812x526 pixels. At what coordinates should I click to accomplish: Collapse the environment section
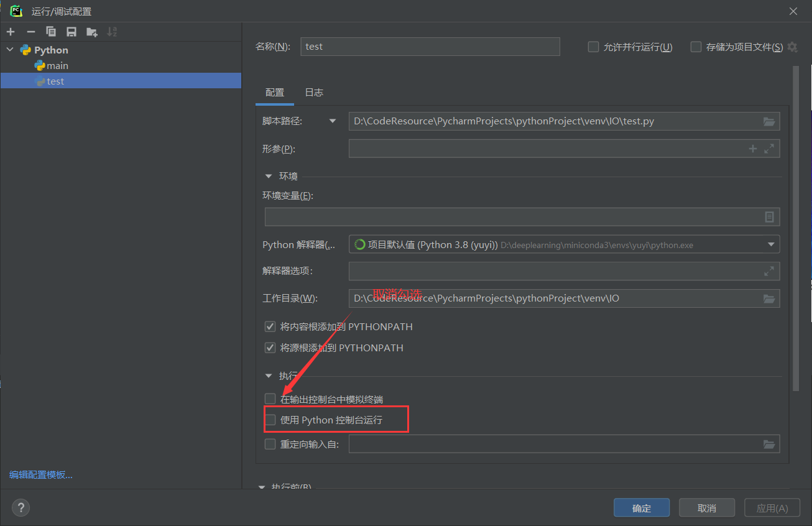[269, 176]
